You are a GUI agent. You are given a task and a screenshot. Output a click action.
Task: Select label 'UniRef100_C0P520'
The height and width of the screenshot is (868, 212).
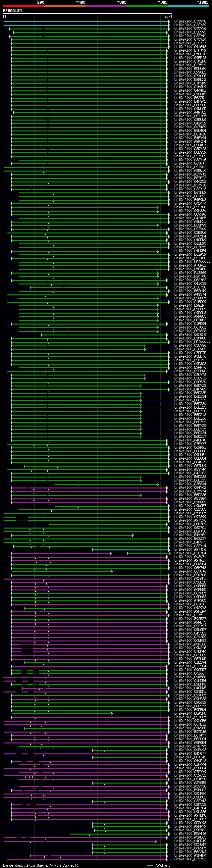click(190, 382)
